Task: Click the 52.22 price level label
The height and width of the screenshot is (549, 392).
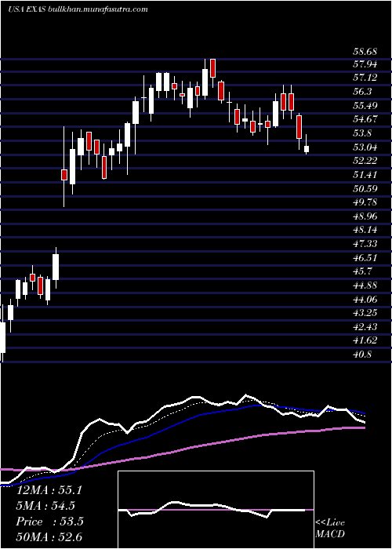Action: click(365, 161)
